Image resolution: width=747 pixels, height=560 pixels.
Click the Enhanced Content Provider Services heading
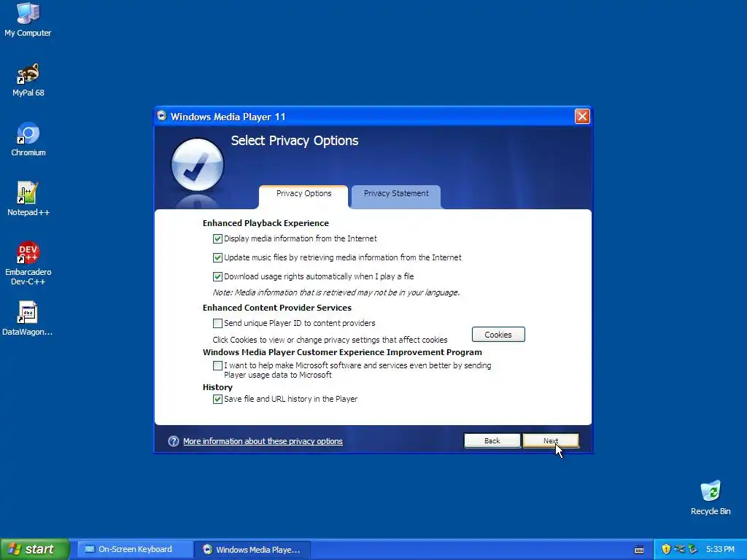277,308
